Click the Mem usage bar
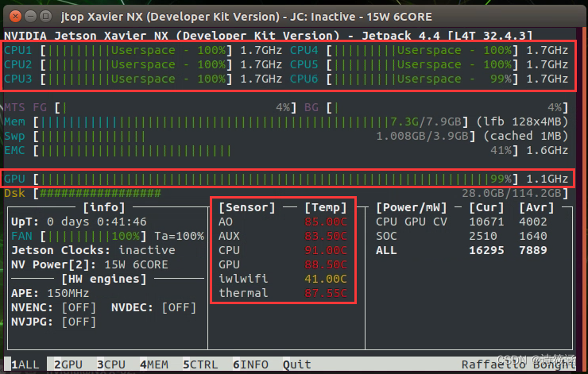Viewport: 588px width, 374px height. [251, 121]
